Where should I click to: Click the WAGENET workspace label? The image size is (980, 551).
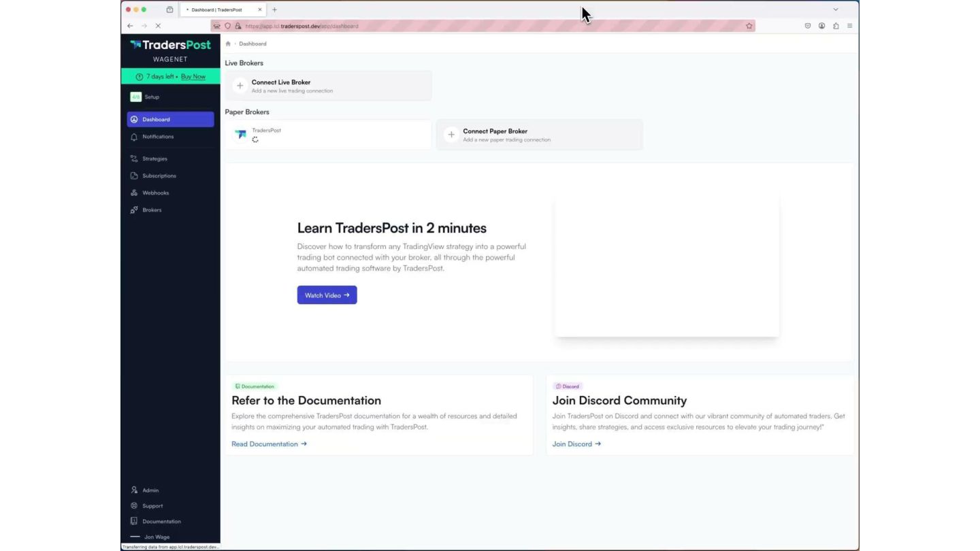(170, 59)
